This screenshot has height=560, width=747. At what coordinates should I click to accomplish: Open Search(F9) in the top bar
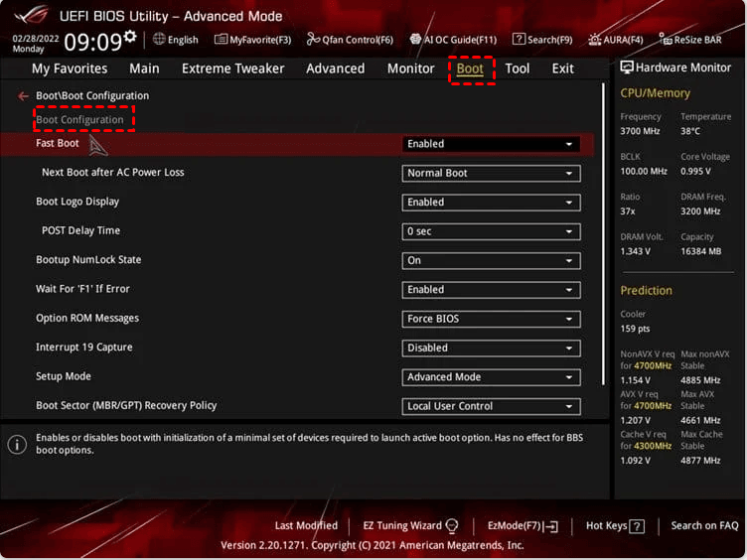[x=542, y=40]
